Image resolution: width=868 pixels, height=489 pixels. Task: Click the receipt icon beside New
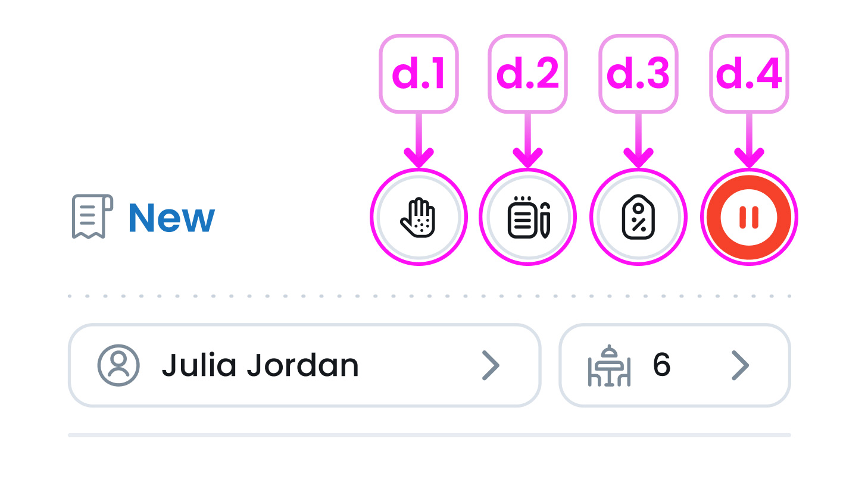92,217
